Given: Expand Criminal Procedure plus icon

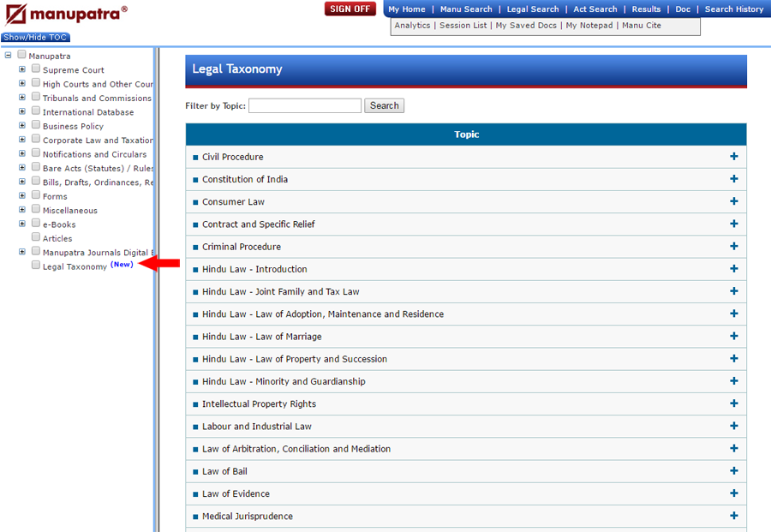Looking at the screenshot, I should (x=733, y=247).
